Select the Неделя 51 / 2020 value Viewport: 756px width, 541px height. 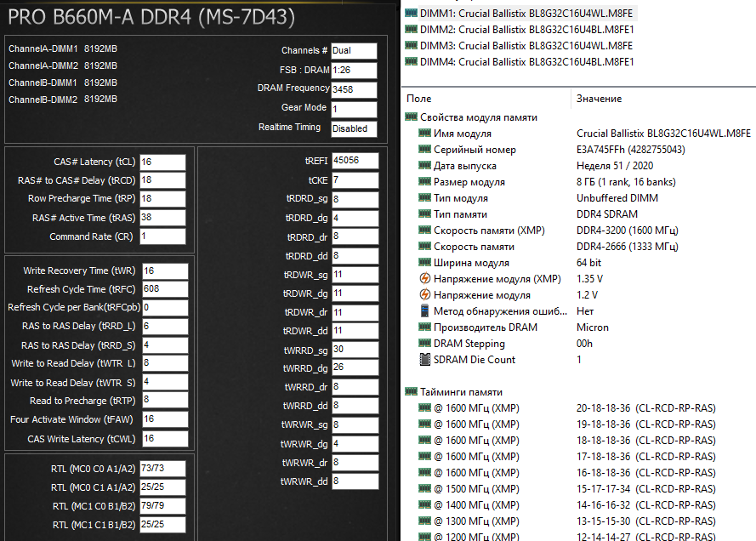(615, 166)
